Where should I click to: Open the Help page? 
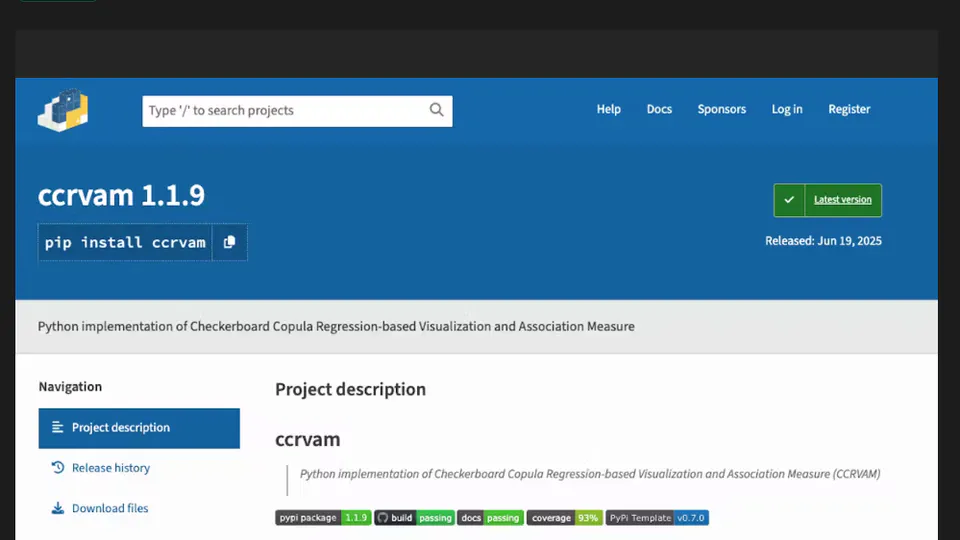coord(608,109)
